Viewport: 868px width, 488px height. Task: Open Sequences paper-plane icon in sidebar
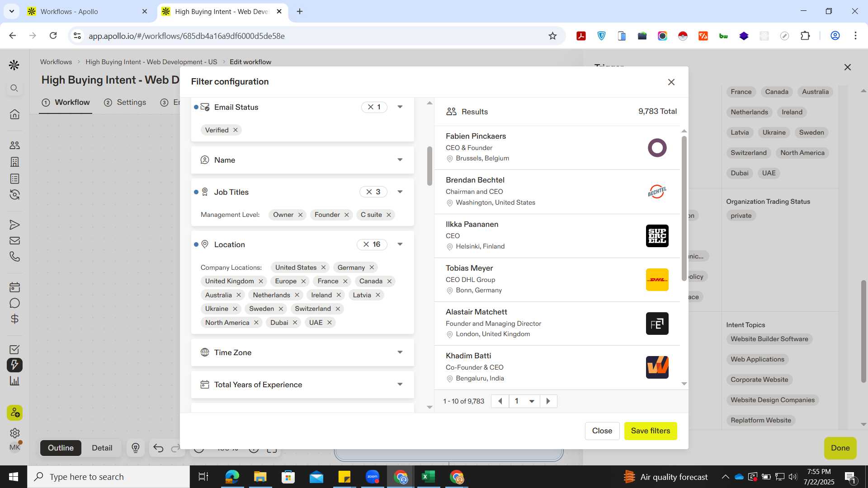[x=14, y=225]
